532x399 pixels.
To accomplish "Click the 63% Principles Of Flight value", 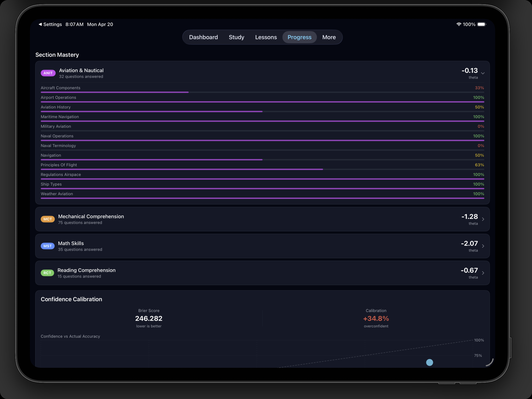I will (479, 165).
